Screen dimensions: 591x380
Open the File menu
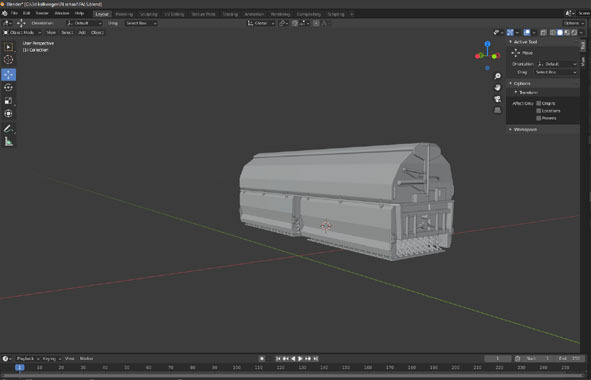[14, 14]
